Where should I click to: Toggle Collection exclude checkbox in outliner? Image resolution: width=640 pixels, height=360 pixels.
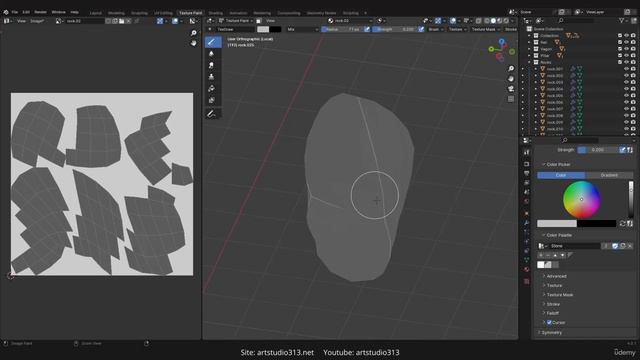click(x=620, y=36)
